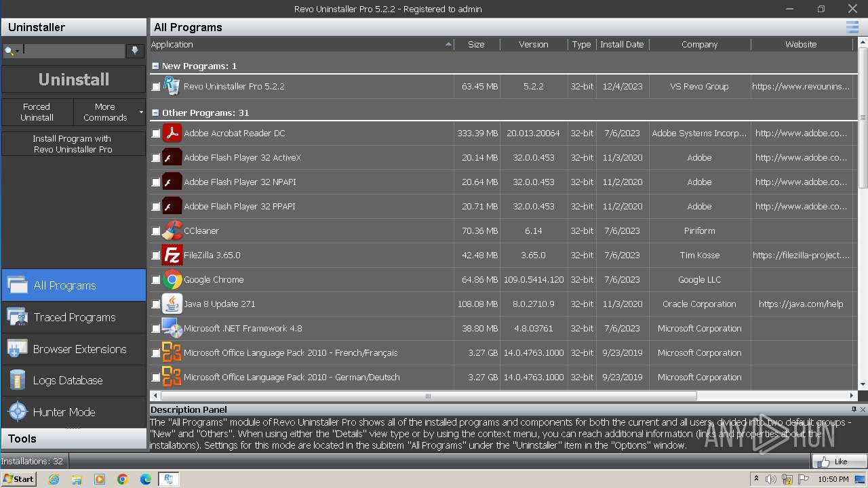Check the Adobe Acrobat Reader DC checkbox

[x=156, y=134]
